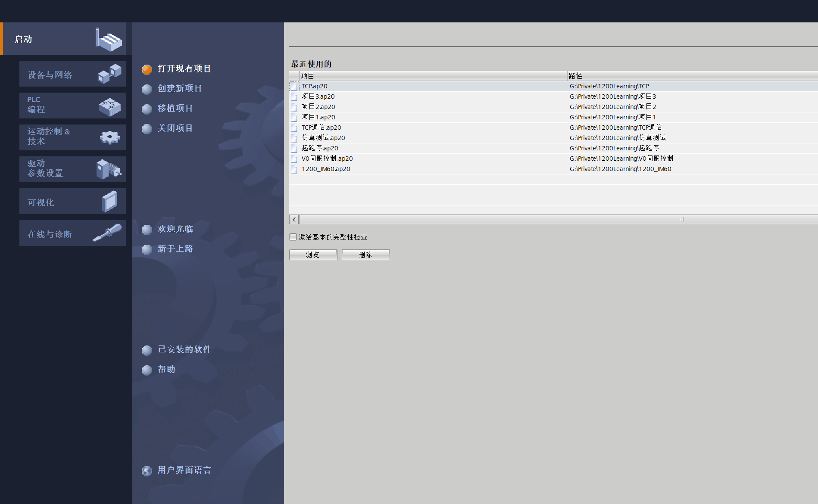
Task: Show 已安装的软件 list
Action: [x=184, y=350]
